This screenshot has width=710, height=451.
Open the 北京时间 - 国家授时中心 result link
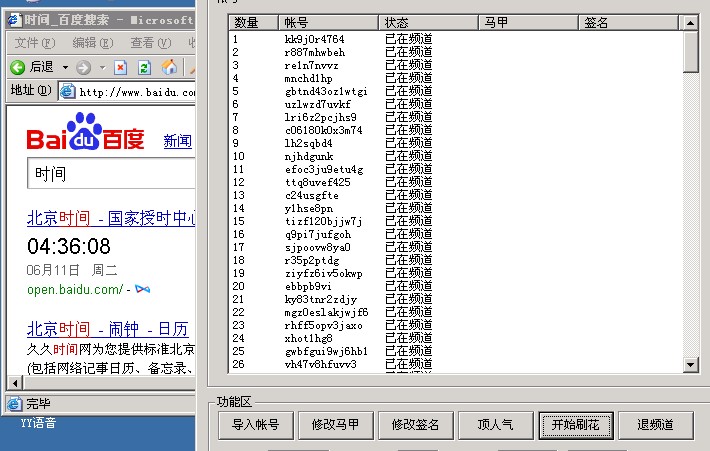(x=111, y=218)
